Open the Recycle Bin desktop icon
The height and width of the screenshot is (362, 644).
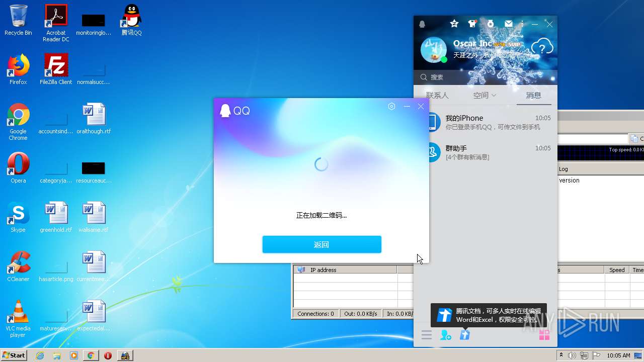pos(18,20)
